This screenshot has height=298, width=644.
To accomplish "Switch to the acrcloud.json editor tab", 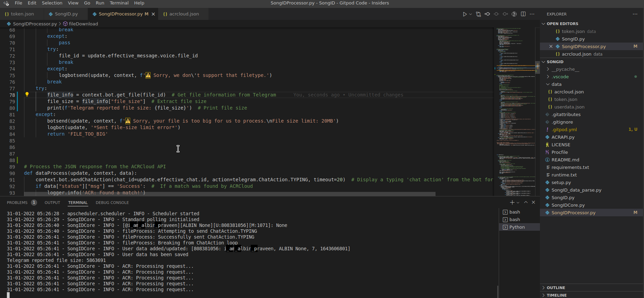I will [x=184, y=14].
